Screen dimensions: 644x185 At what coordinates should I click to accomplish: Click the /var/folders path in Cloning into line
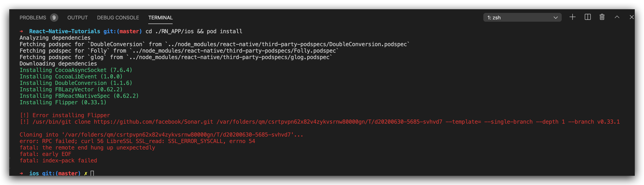click(178, 135)
